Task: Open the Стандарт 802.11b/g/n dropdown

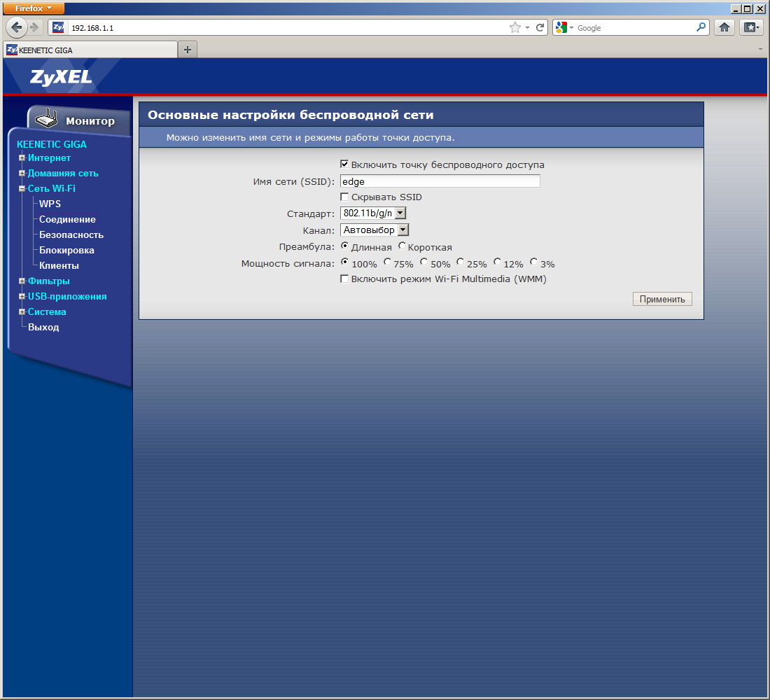Action: pos(373,213)
